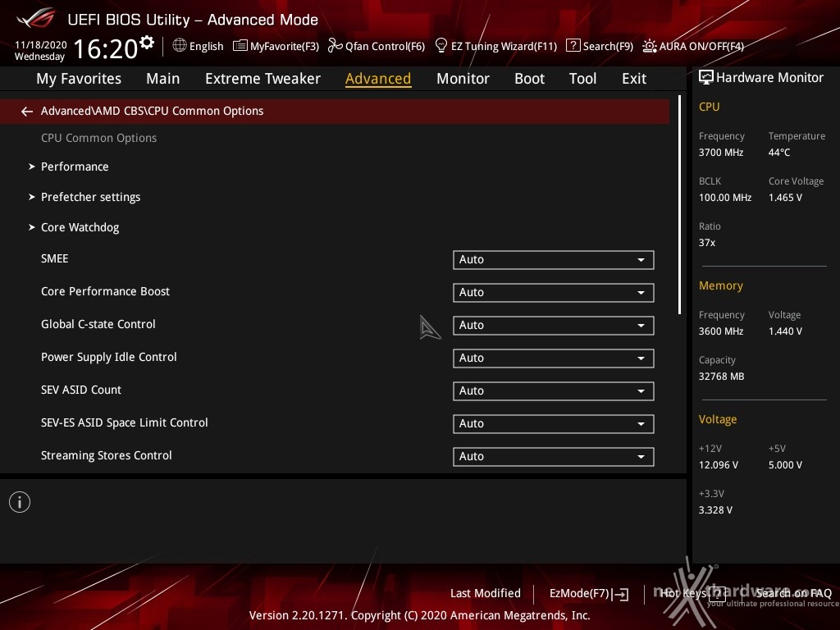Start EZ Tuning Wizard(F11)
The width and height of the screenshot is (840, 630).
click(496, 46)
